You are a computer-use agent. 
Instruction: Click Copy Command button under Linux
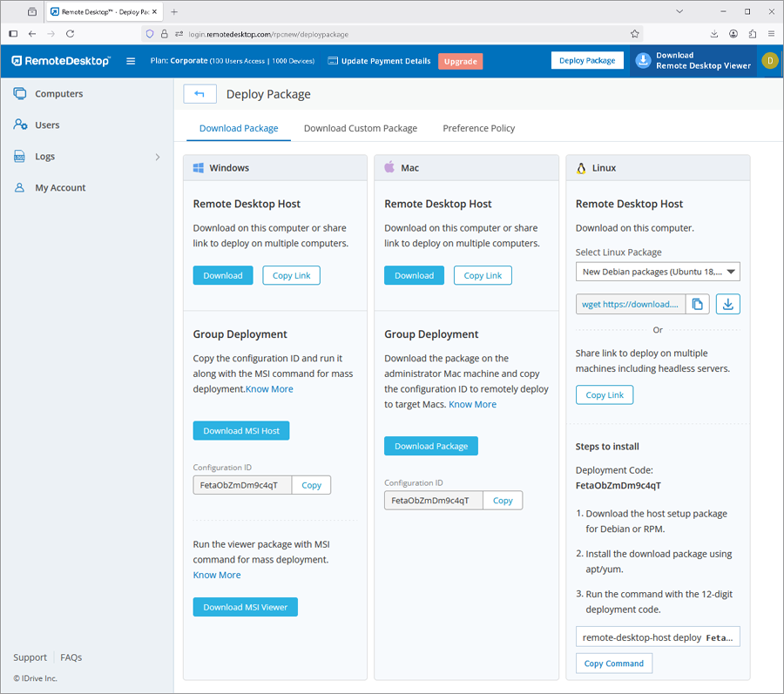click(x=613, y=664)
